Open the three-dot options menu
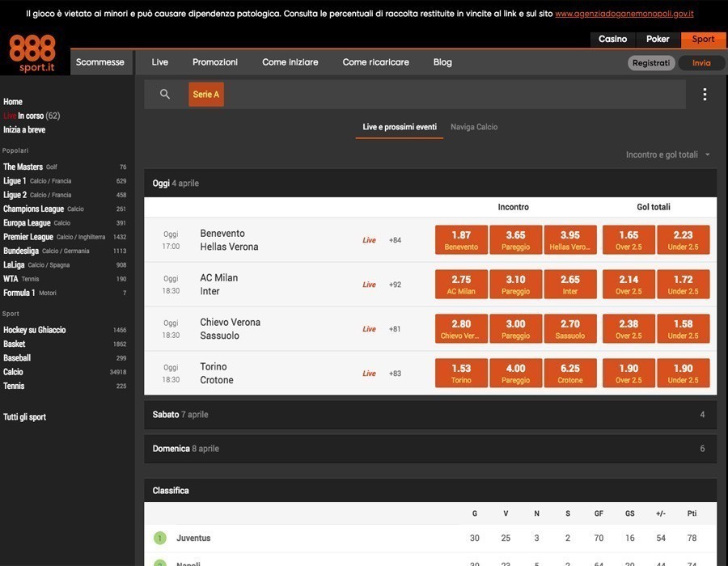728x566 pixels. pyautogui.click(x=705, y=95)
